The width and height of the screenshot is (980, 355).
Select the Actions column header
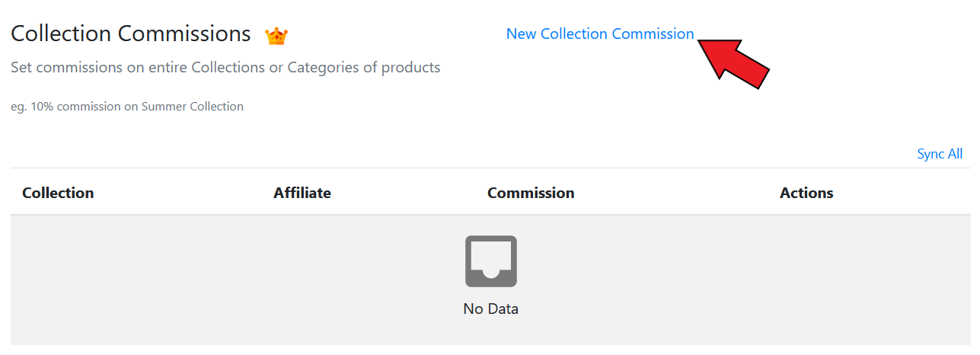pos(806,193)
